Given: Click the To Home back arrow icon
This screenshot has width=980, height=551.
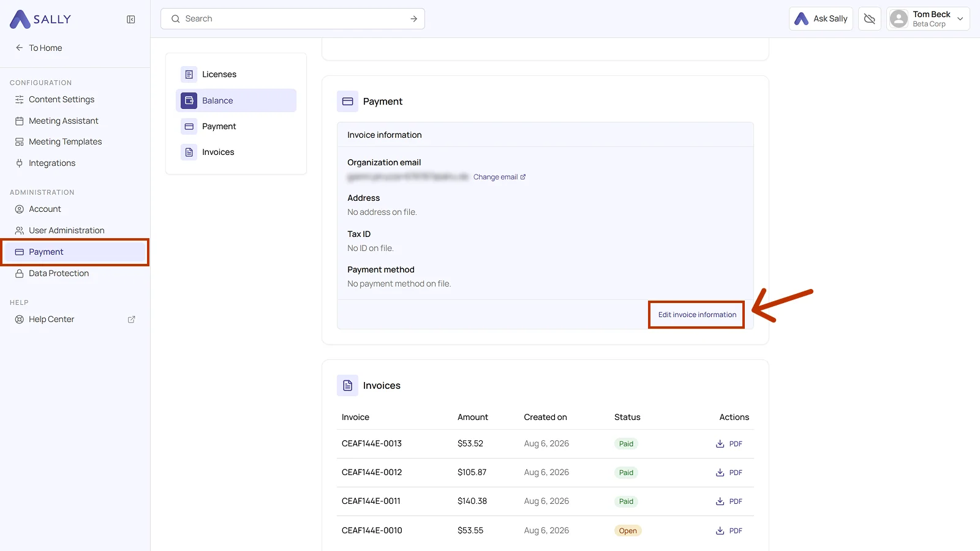Looking at the screenshot, I should 19,48.
